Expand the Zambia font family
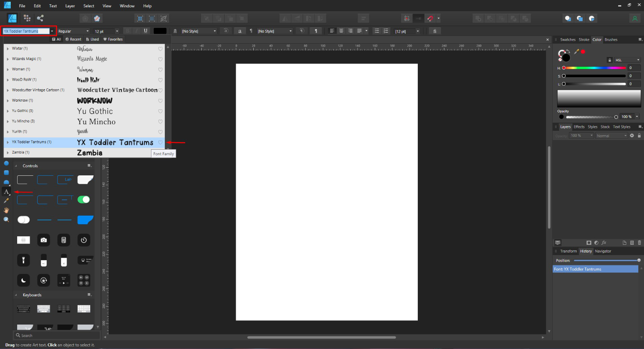Viewport: 644px width, 349px height. 8,153
